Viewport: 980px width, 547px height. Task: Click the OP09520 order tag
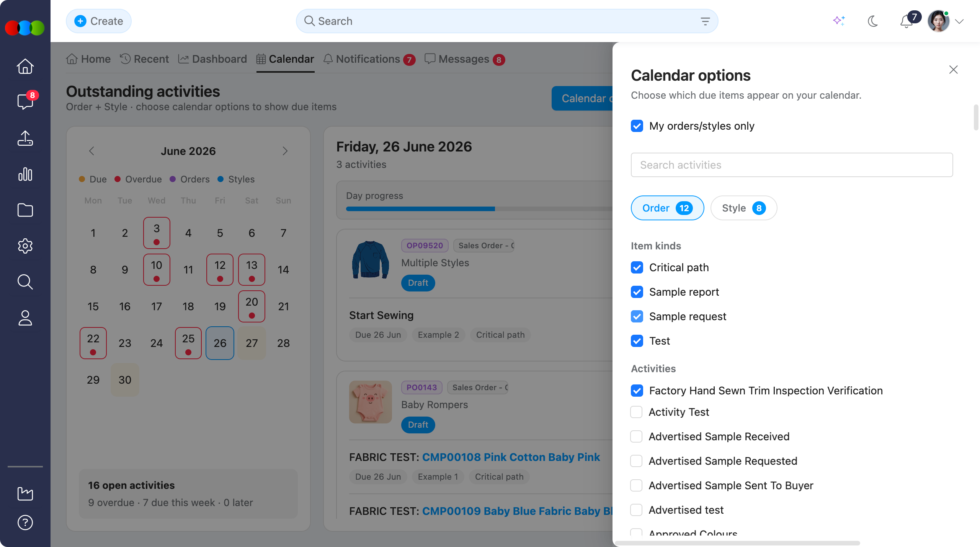[425, 246]
